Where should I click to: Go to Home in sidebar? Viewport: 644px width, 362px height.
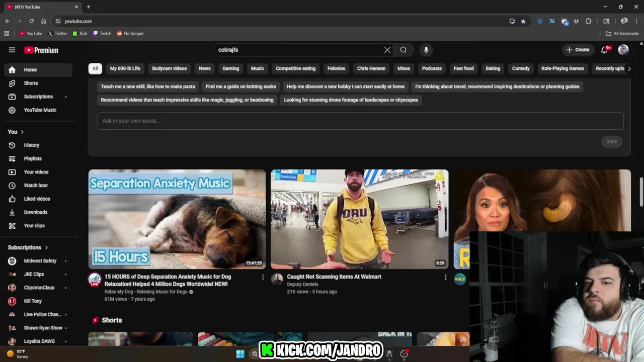(38, 70)
